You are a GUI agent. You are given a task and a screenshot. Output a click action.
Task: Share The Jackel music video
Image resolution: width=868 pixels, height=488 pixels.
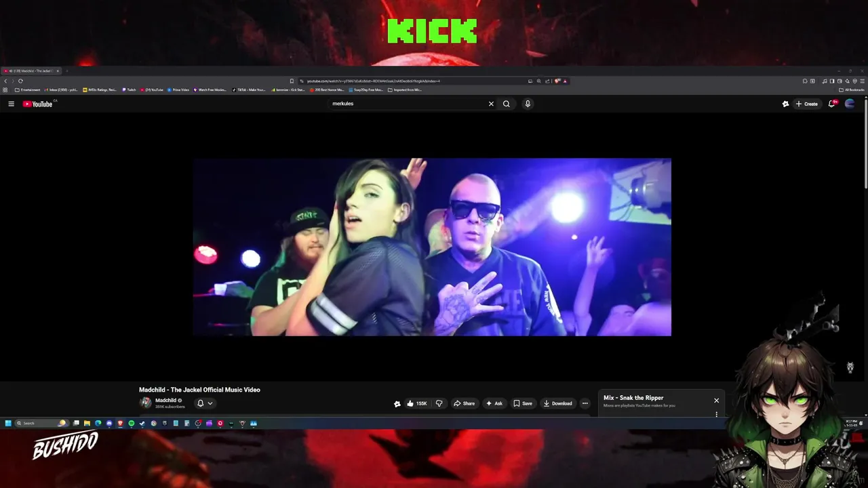pos(465,403)
